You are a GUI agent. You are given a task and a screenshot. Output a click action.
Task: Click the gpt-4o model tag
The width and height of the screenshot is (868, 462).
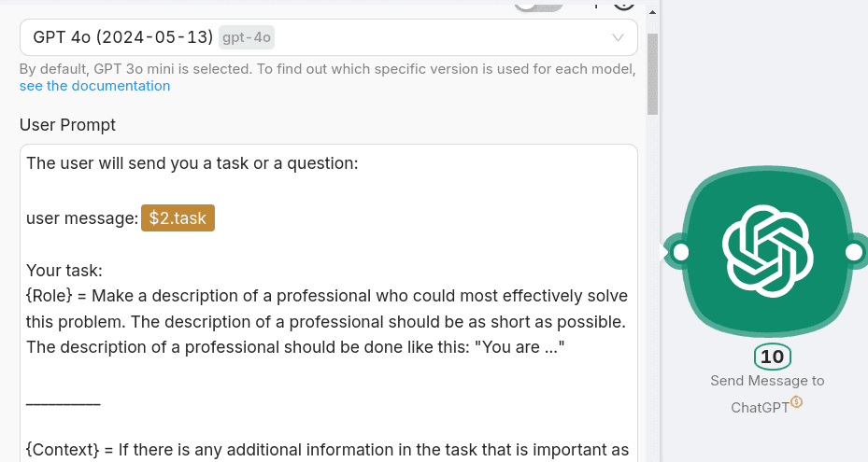(247, 37)
